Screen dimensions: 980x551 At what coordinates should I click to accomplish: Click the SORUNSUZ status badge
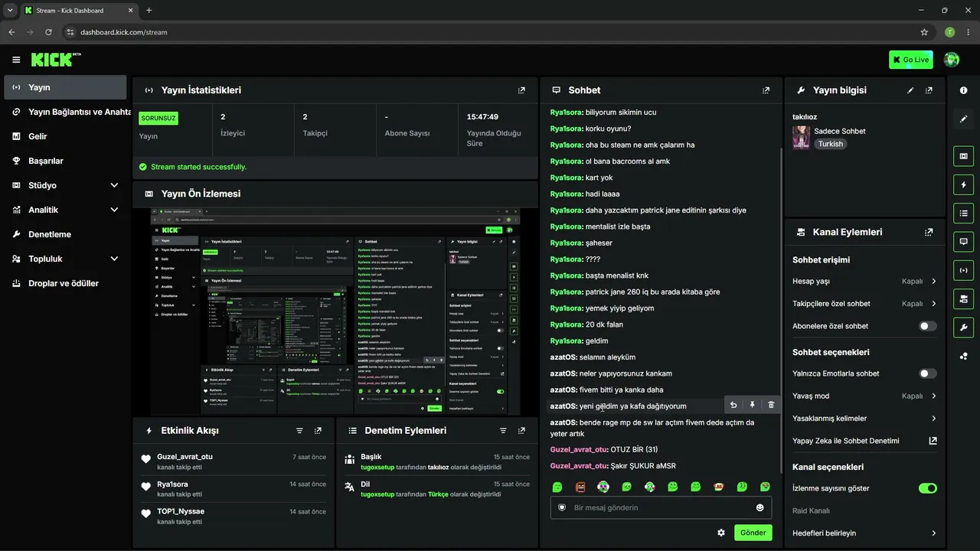click(x=158, y=118)
